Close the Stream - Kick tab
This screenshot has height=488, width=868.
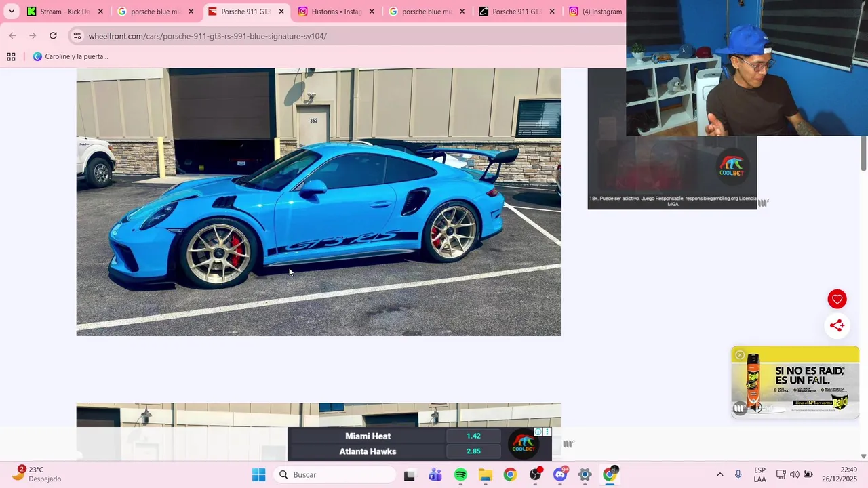tap(100, 12)
